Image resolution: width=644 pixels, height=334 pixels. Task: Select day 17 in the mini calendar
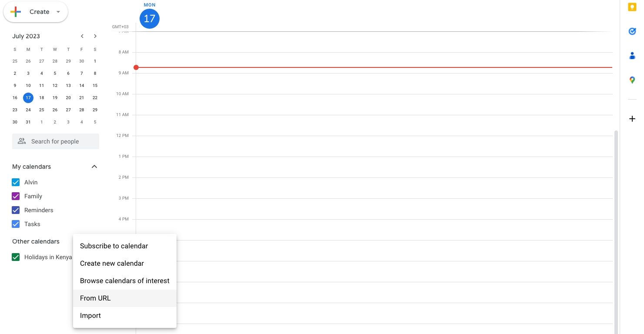(28, 97)
